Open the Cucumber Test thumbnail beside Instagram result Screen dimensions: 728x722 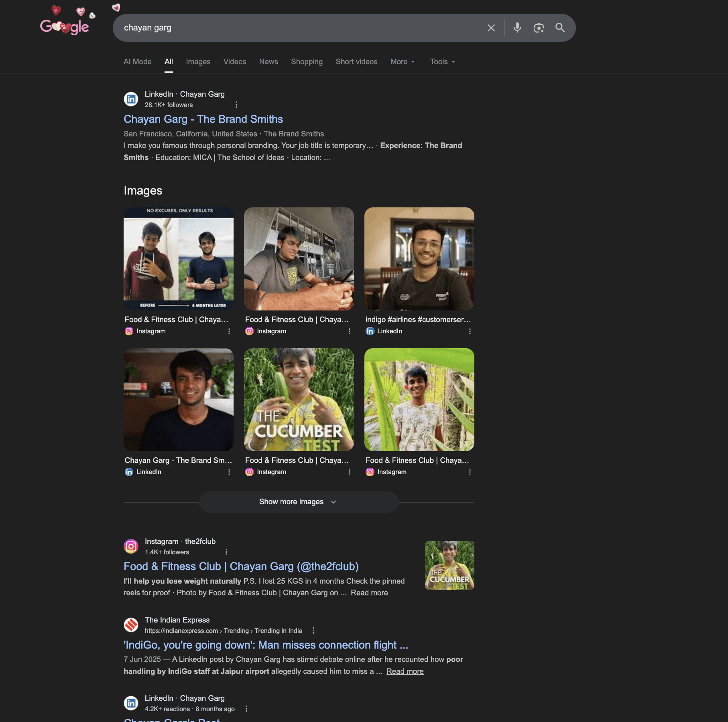(449, 565)
